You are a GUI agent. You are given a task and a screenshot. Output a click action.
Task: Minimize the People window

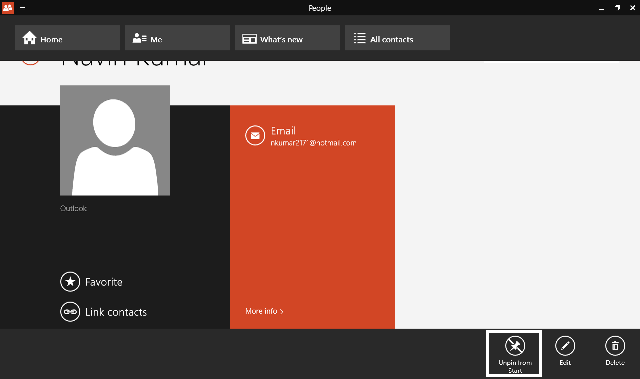[x=601, y=8]
